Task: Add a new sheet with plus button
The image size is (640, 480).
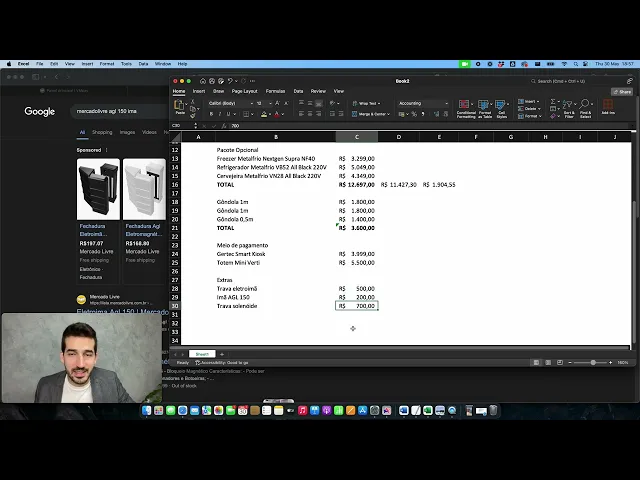Action: click(222, 354)
